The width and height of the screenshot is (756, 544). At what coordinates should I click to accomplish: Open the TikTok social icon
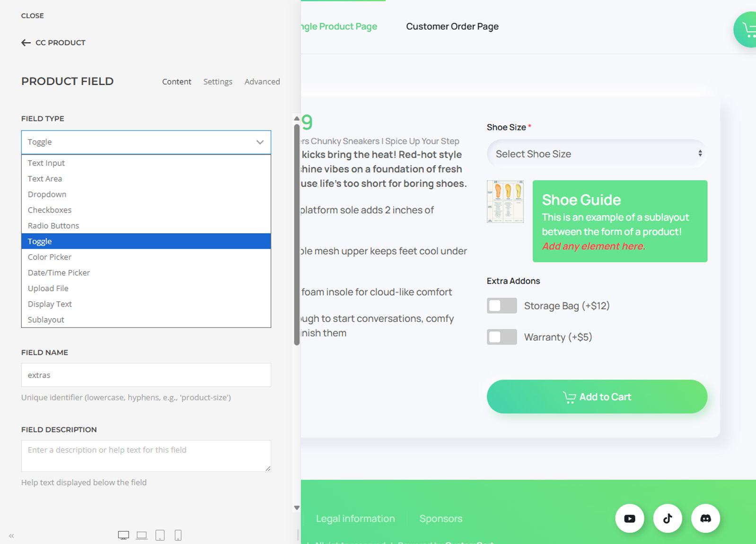click(x=667, y=518)
